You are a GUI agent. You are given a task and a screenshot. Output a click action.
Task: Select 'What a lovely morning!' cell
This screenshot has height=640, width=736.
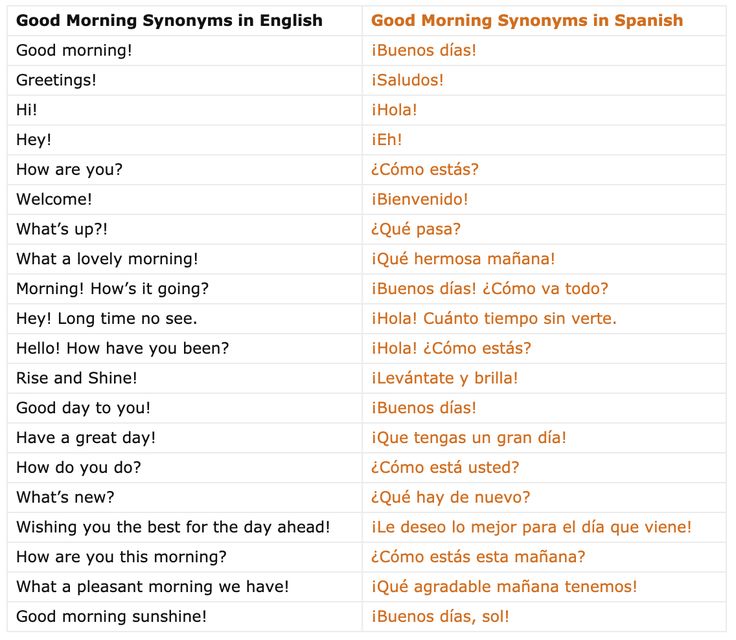pos(107,259)
